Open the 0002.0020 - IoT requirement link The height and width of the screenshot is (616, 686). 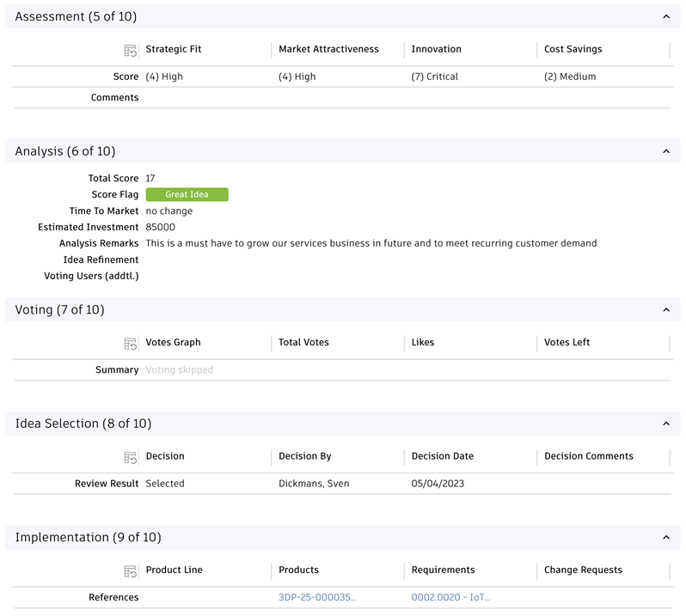[x=450, y=598]
